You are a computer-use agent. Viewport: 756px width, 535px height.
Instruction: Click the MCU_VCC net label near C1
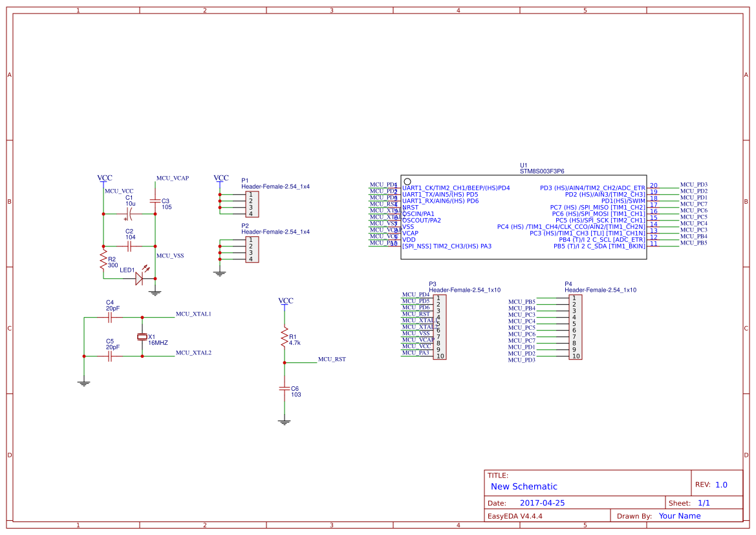pyautogui.click(x=119, y=191)
